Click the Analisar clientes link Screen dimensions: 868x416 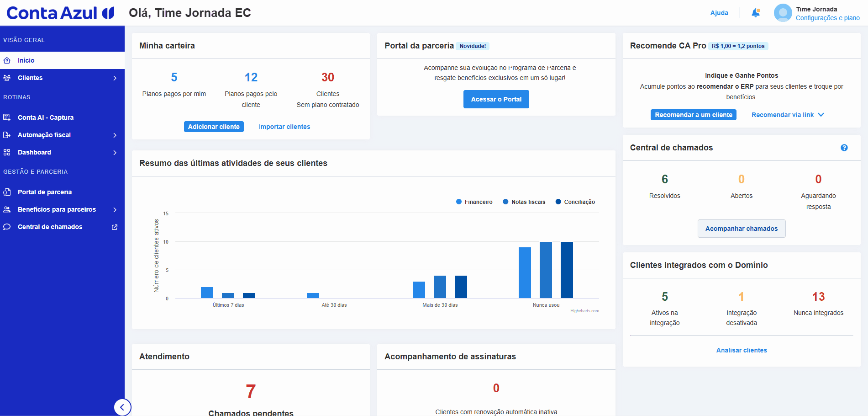[742, 350]
